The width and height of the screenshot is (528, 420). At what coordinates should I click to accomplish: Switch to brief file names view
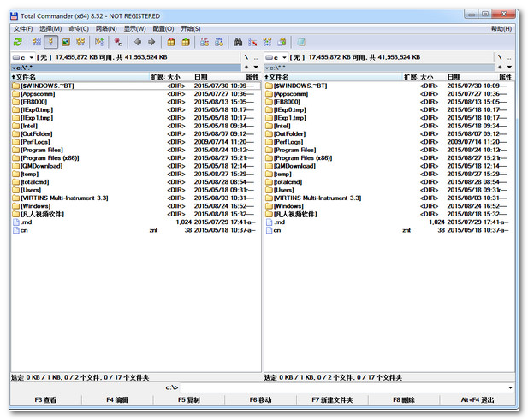tap(36, 42)
